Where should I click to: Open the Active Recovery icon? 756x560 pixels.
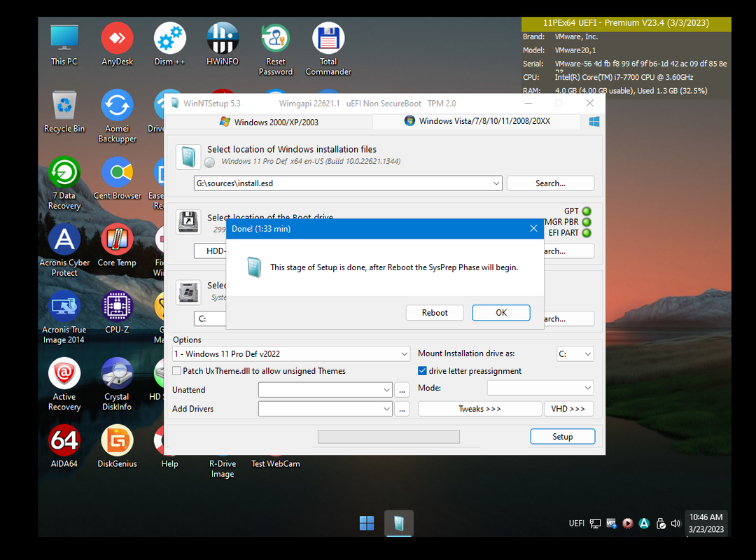pyautogui.click(x=64, y=385)
